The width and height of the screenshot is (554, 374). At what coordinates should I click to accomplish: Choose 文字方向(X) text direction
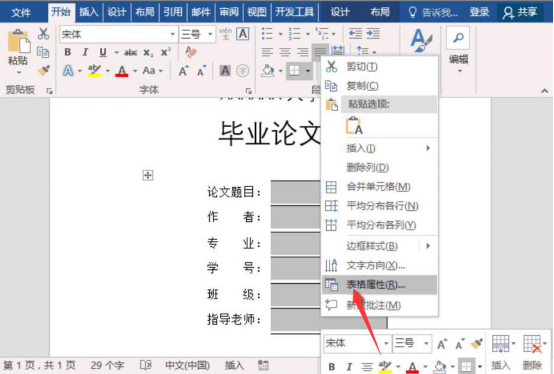(x=379, y=265)
